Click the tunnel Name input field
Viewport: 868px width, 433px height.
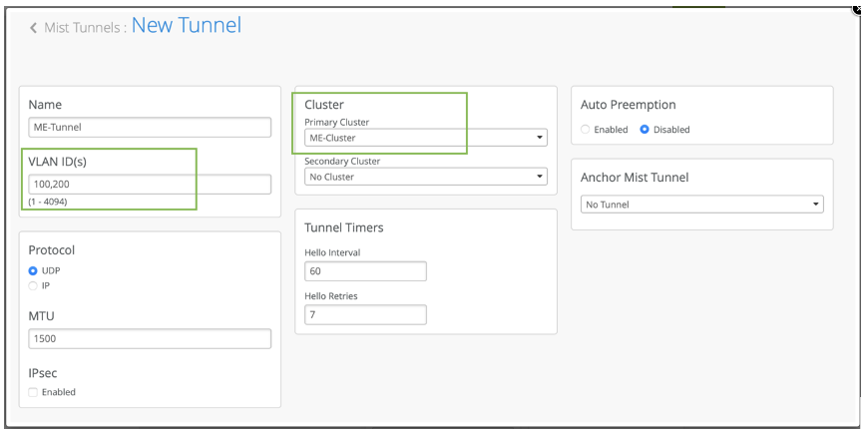(x=150, y=127)
